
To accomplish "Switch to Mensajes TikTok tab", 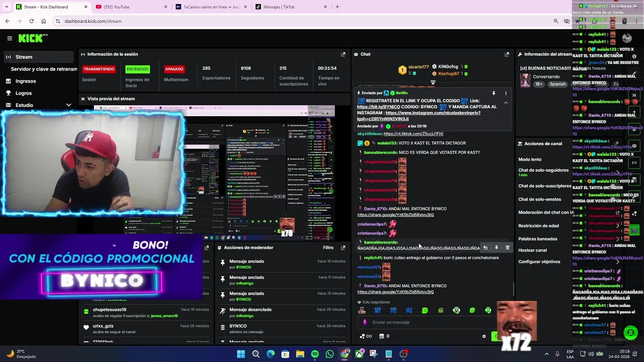I will (290, 7).
